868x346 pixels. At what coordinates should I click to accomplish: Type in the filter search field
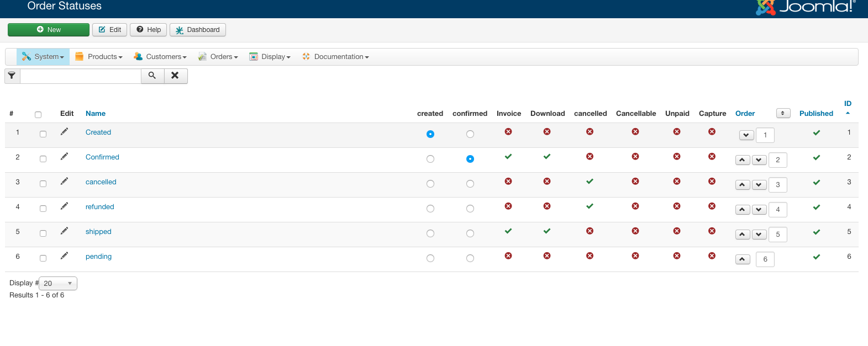(81, 76)
